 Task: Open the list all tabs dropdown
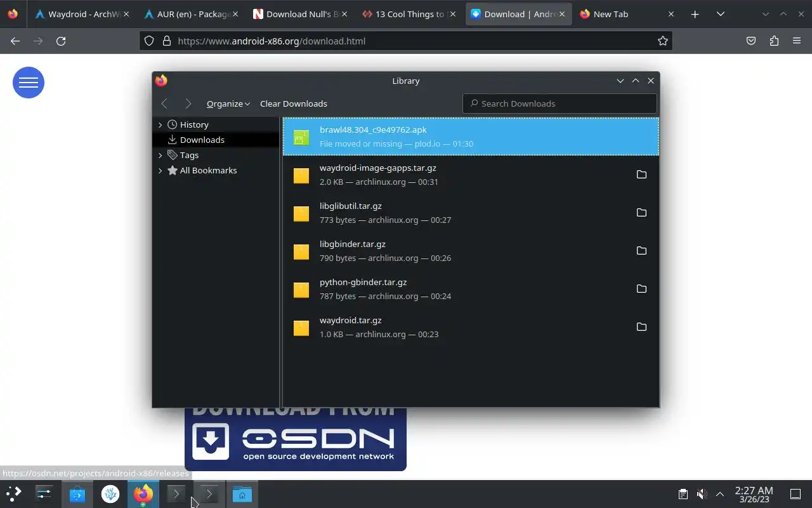coord(721,14)
